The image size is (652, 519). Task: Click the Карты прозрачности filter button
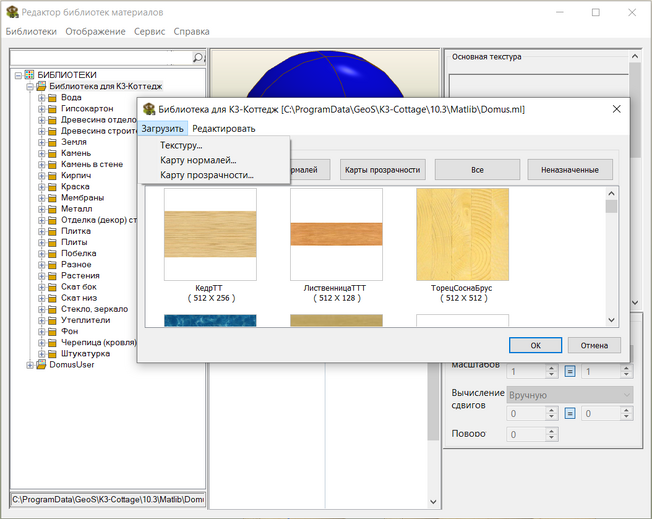point(383,170)
